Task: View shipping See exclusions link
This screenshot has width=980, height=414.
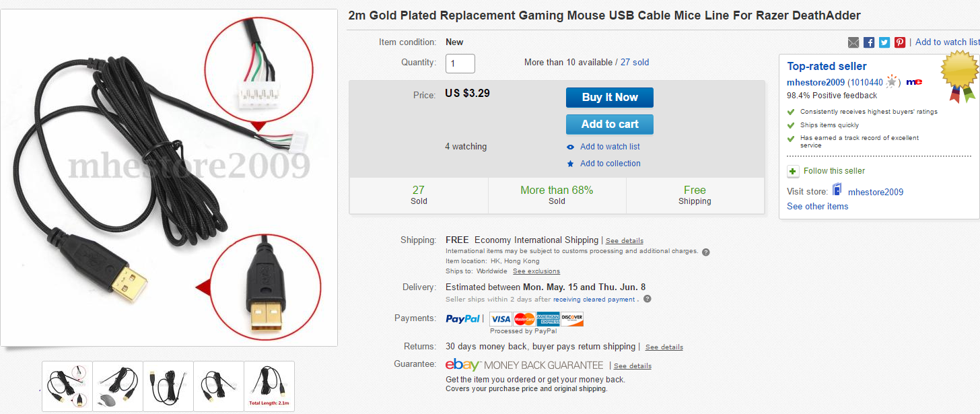Action: point(536,271)
